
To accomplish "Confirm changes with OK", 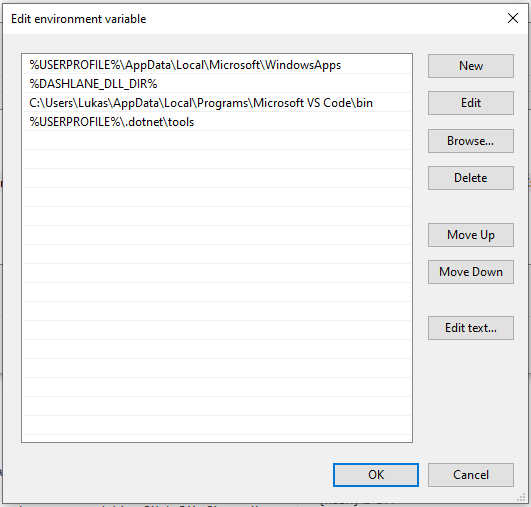I will coord(376,475).
